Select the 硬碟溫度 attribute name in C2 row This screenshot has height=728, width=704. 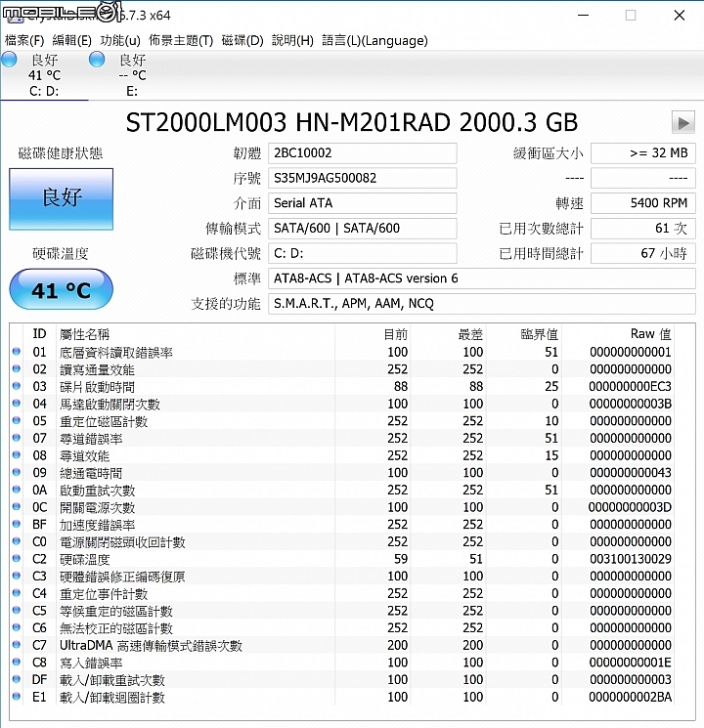(84, 559)
